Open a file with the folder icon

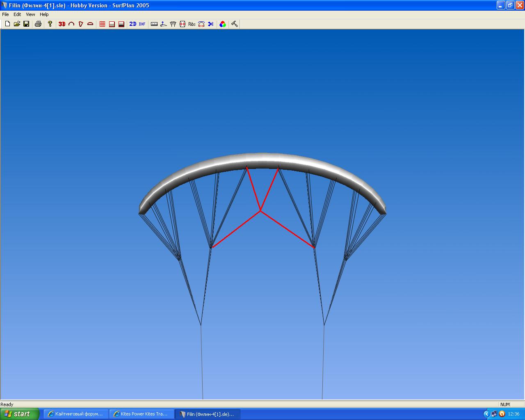point(17,24)
